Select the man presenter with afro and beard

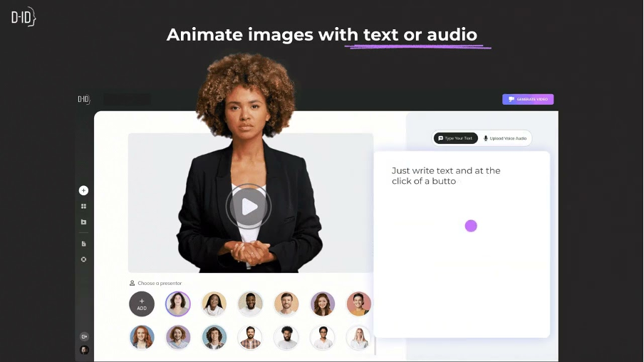(286, 337)
